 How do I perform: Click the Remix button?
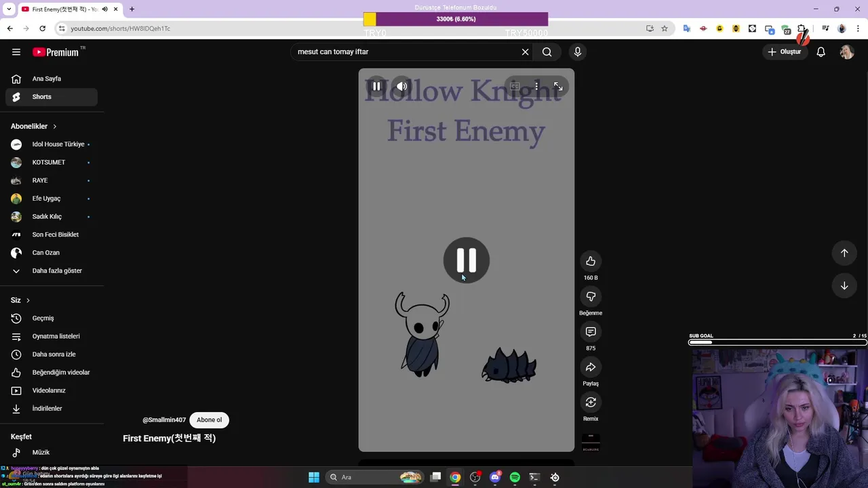click(591, 402)
